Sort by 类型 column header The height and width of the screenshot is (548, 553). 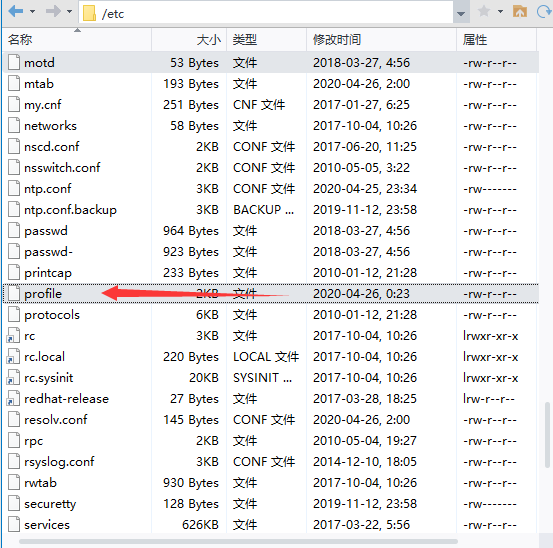[266, 39]
